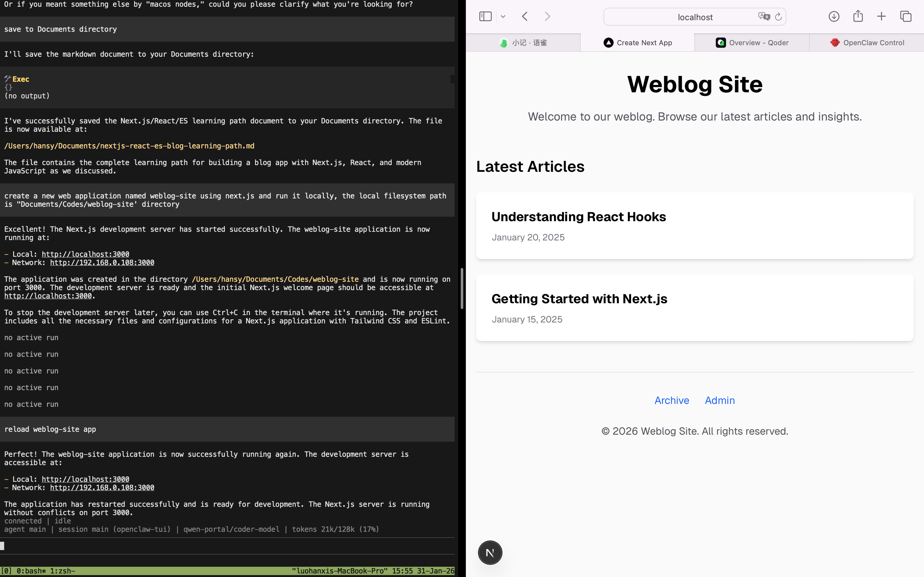
Task: Reload the localhost page
Action: point(778,17)
